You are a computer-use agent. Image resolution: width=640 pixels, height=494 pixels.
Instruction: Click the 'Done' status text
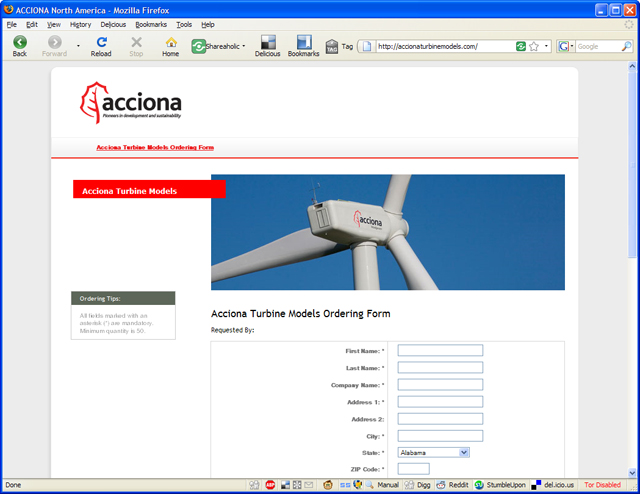coord(13,485)
